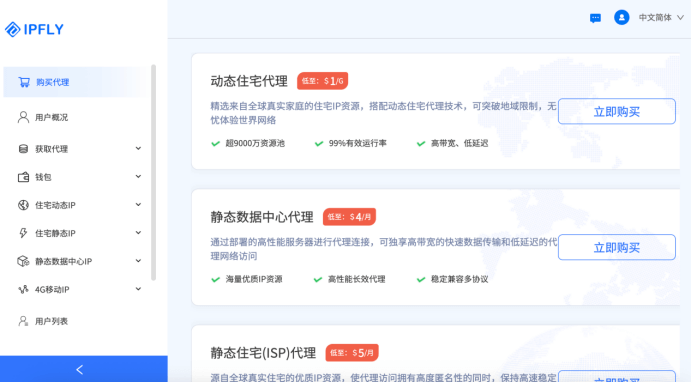The height and width of the screenshot is (383, 692).
Task: Expand the 住宅静态IP chevron
Action: 138,233
